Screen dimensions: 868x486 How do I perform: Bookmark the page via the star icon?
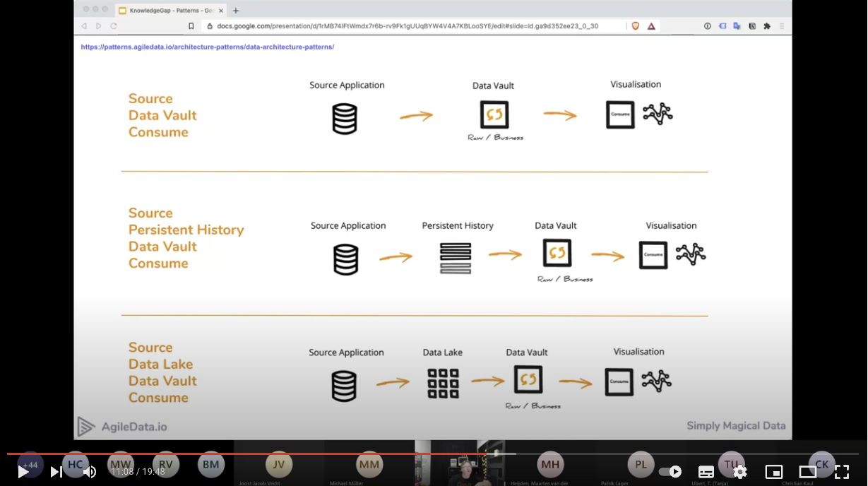(x=191, y=25)
